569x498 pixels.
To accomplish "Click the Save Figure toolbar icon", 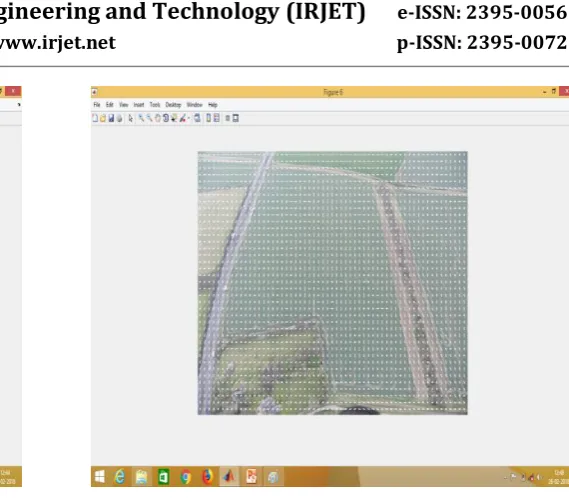I will (x=111, y=118).
